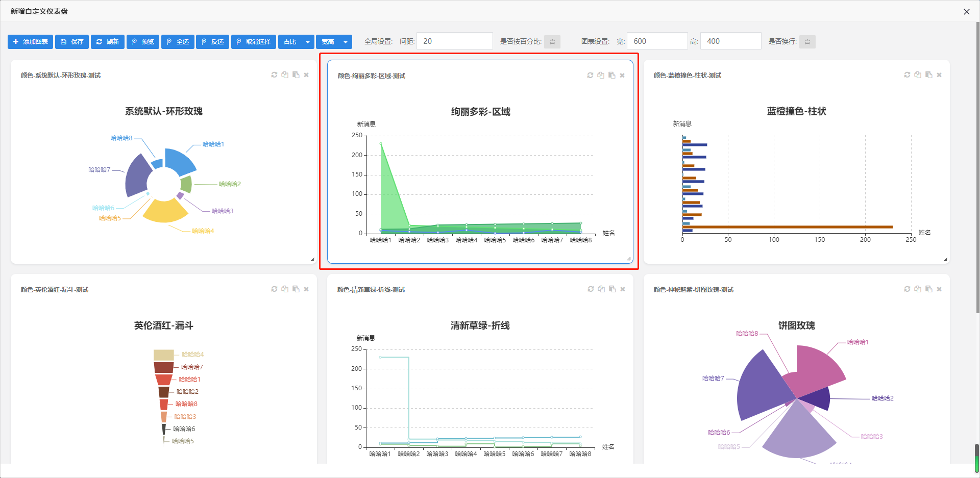Click the 哈哈哈7 label in funnel chart

(x=192, y=367)
